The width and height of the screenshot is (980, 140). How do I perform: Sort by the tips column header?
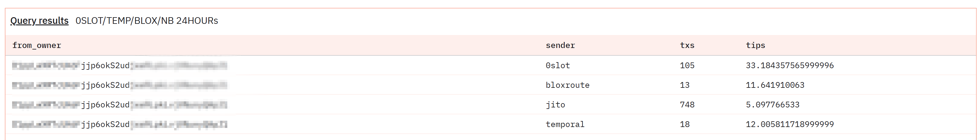[755, 46]
